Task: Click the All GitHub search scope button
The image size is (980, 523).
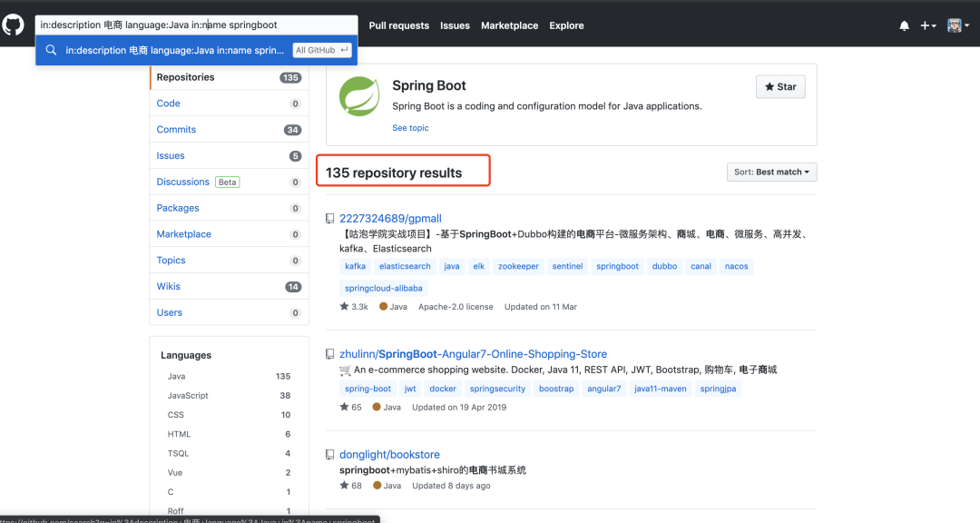Action: click(x=322, y=50)
